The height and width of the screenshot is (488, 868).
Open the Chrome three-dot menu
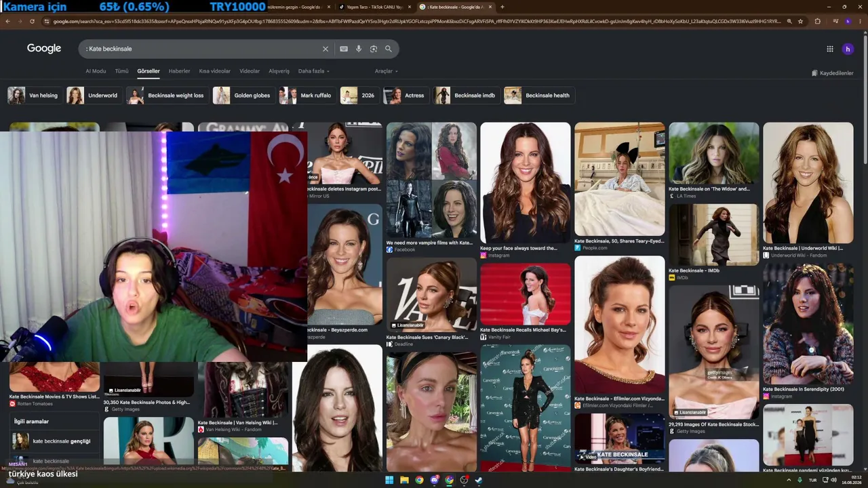point(859,21)
